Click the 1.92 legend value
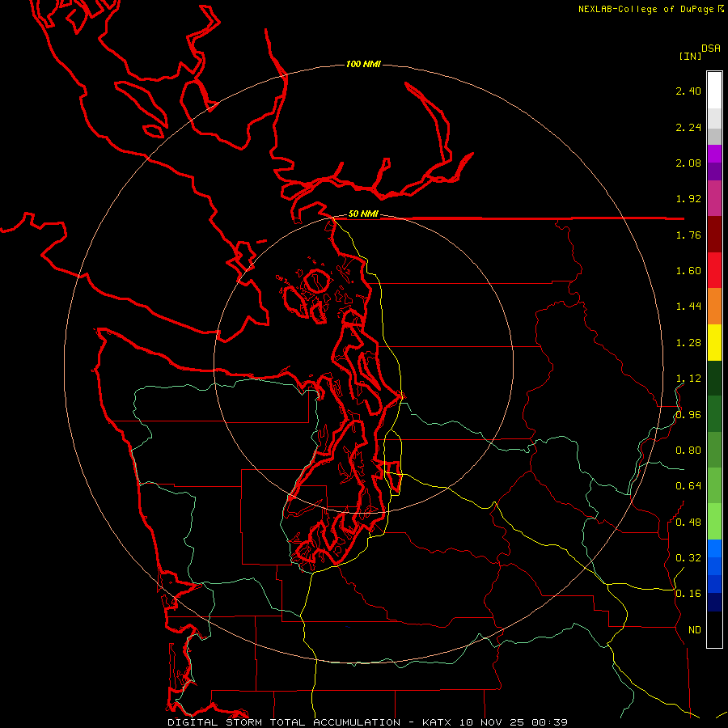The width and height of the screenshot is (728, 728). [688, 199]
